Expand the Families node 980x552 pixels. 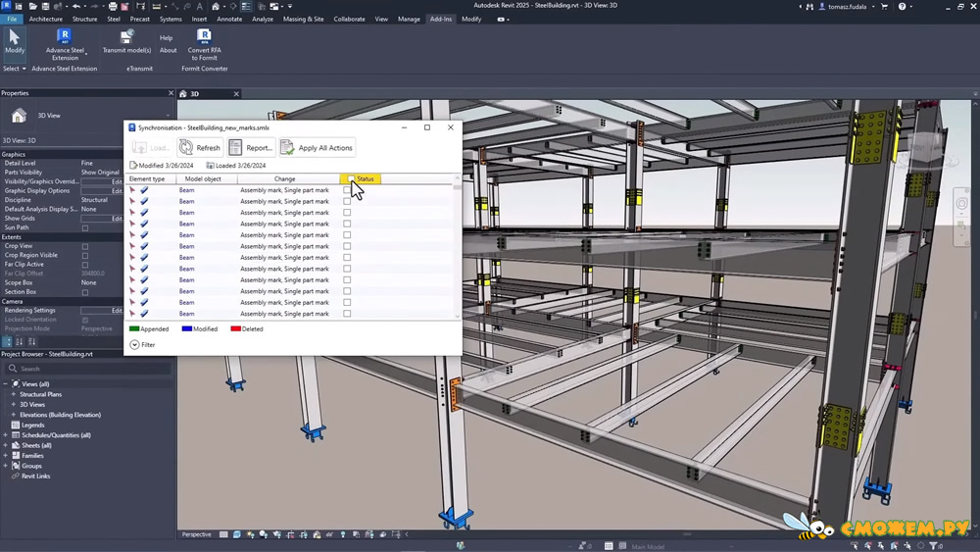(6, 456)
